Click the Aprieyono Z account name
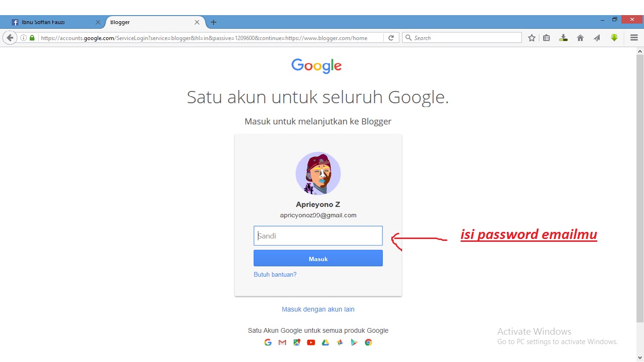This screenshot has width=644, height=362. (318, 205)
